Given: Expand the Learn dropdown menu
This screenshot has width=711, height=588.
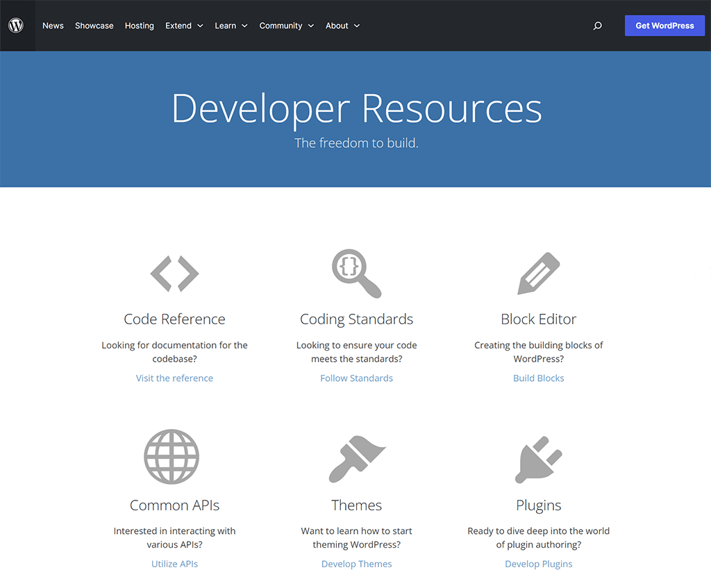Looking at the screenshot, I should click(231, 26).
